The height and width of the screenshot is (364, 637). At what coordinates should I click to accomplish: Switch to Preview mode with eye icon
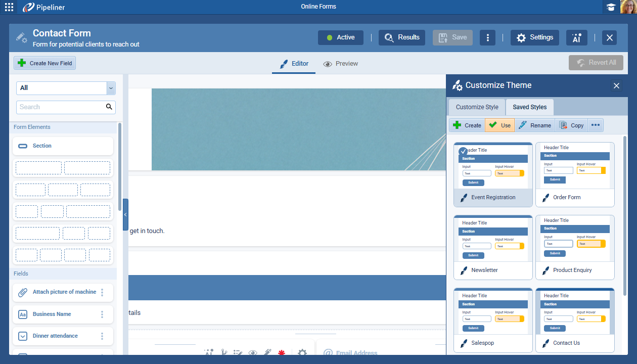tap(340, 64)
